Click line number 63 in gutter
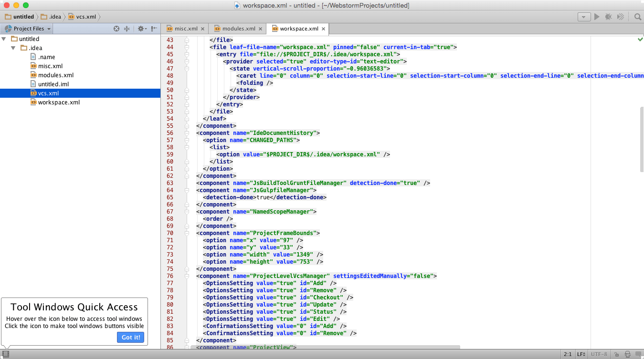Image resolution: width=644 pixels, height=359 pixels. coord(170,183)
